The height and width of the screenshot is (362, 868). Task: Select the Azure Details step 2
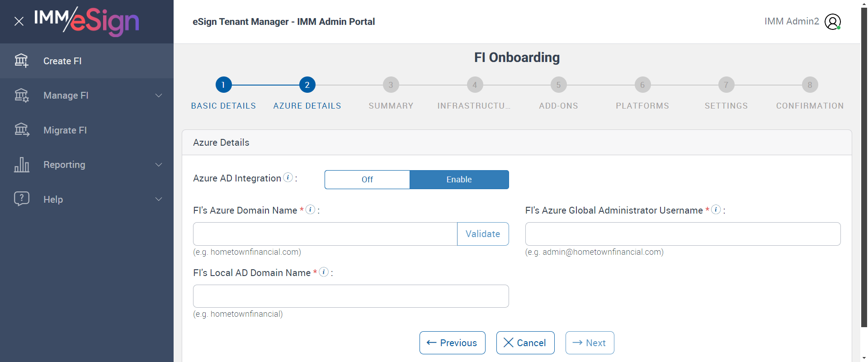(307, 85)
